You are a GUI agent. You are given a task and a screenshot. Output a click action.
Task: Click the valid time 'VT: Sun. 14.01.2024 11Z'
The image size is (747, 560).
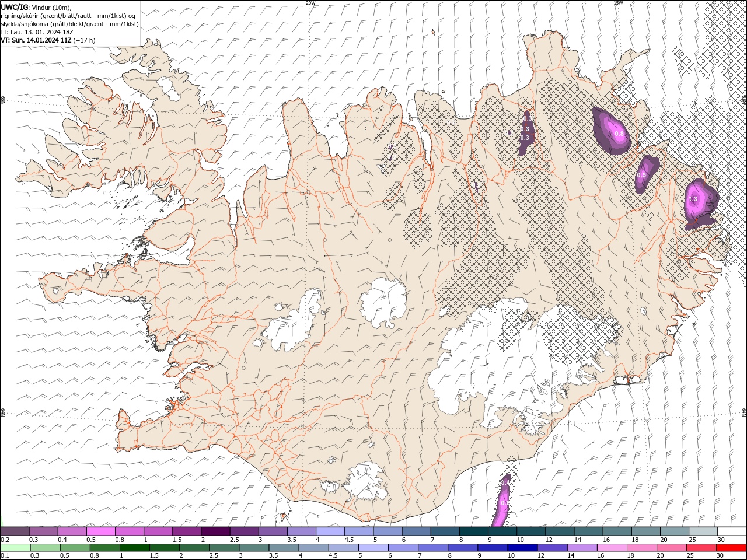click(x=36, y=40)
